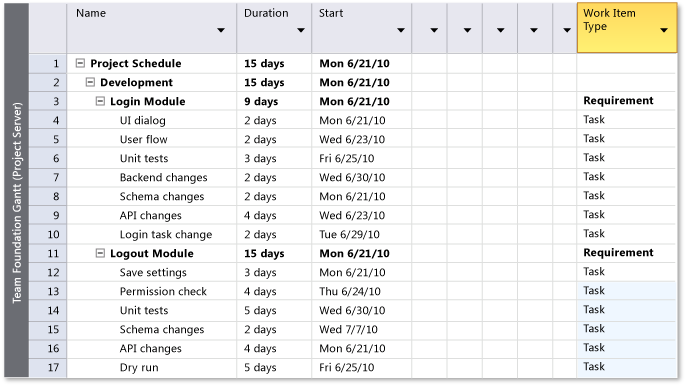Open the Name column filter dropdown
Screen dimensions: 686x386
[221, 30]
